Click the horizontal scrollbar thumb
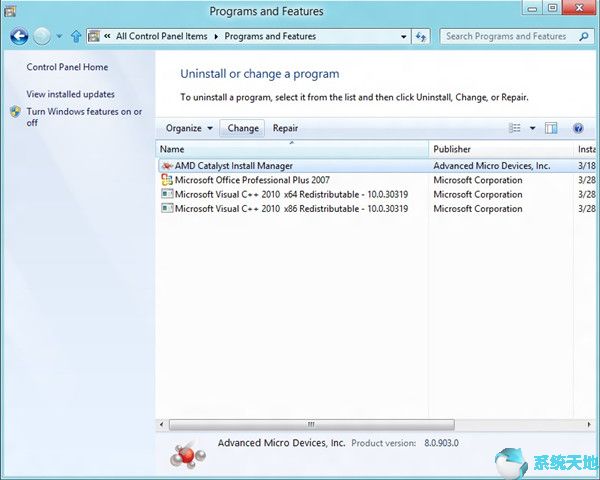This screenshot has width=600, height=480. pyautogui.click(x=311, y=424)
